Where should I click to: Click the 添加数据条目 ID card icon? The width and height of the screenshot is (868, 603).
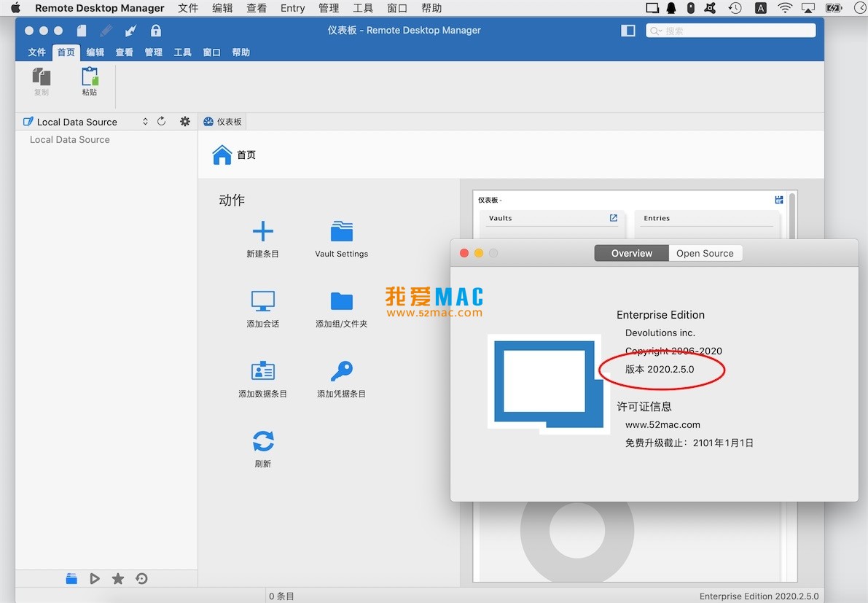(262, 371)
